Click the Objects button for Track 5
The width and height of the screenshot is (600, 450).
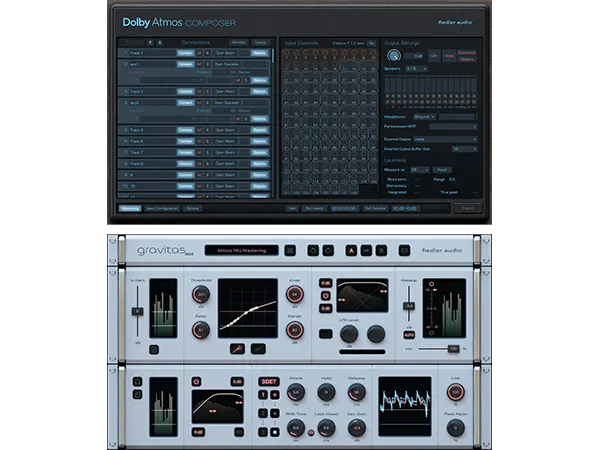tap(259, 130)
